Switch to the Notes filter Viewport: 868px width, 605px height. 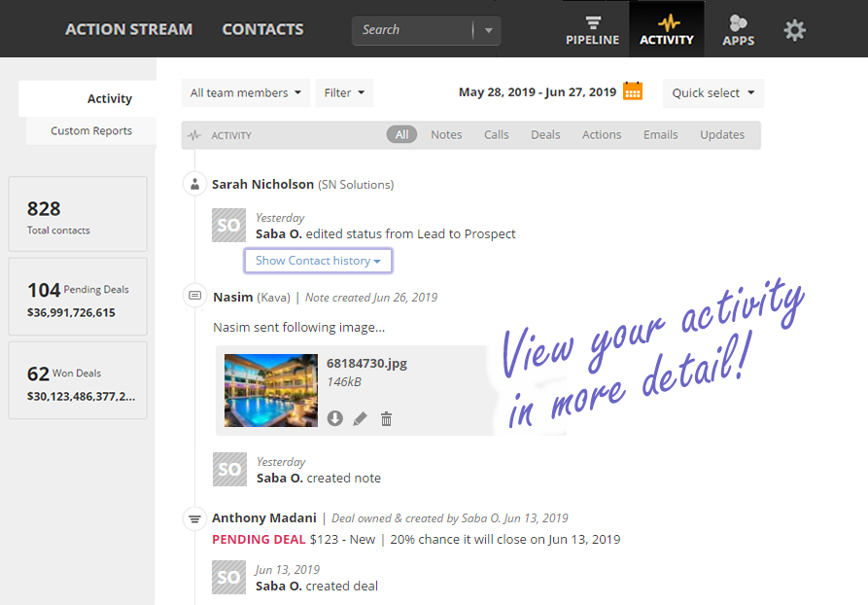click(446, 134)
